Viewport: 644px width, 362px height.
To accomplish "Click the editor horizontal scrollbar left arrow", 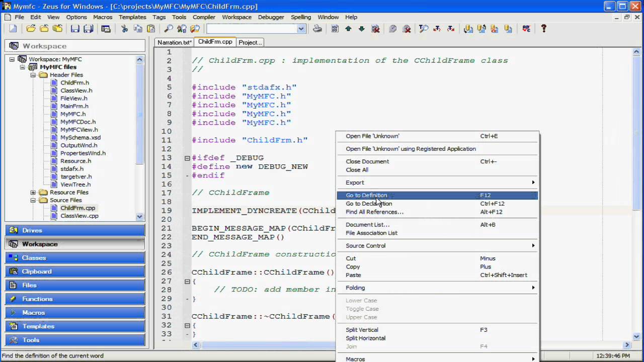I will [196, 345].
